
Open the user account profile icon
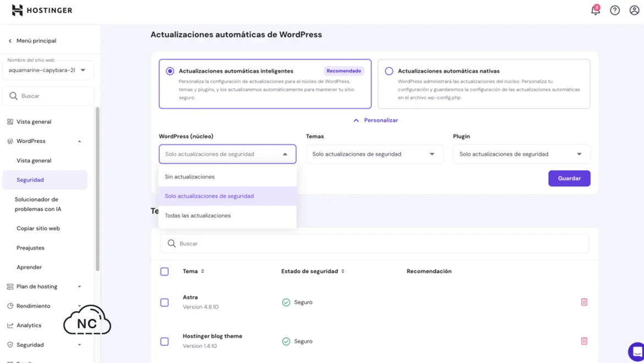pos(634,10)
